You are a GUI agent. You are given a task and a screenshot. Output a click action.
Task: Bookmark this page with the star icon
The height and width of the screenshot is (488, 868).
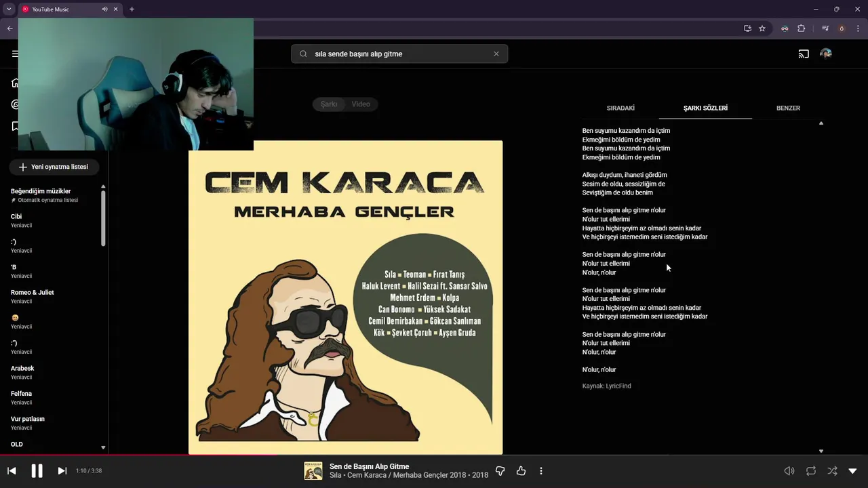click(x=762, y=28)
